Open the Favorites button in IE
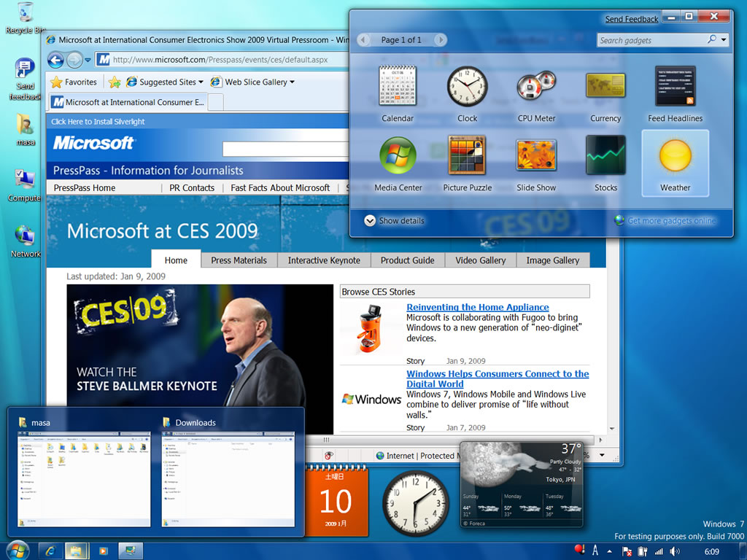The image size is (747, 560). tap(74, 82)
